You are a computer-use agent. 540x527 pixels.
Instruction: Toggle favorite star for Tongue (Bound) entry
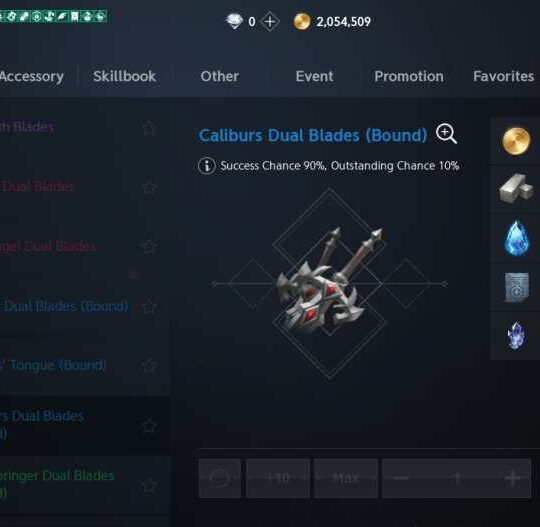(x=149, y=366)
